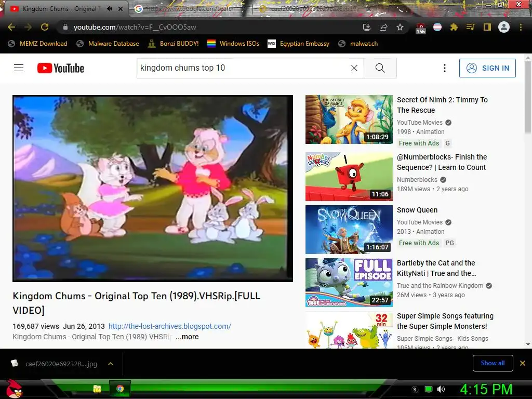
Task: Click title 'Secret Of Nimh 2: Timmy To The Rescue'
Action: [x=442, y=105]
